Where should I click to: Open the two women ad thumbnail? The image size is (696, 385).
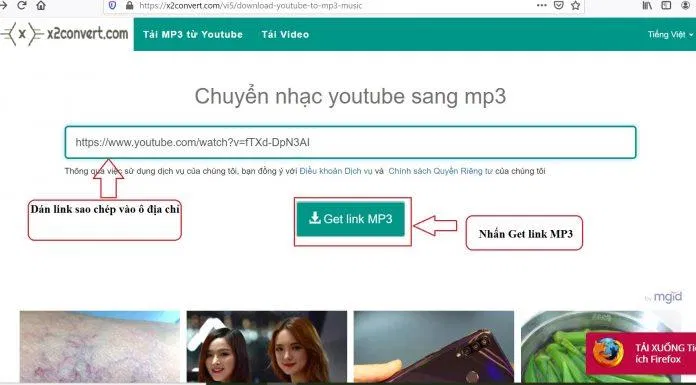(x=267, y=346)
